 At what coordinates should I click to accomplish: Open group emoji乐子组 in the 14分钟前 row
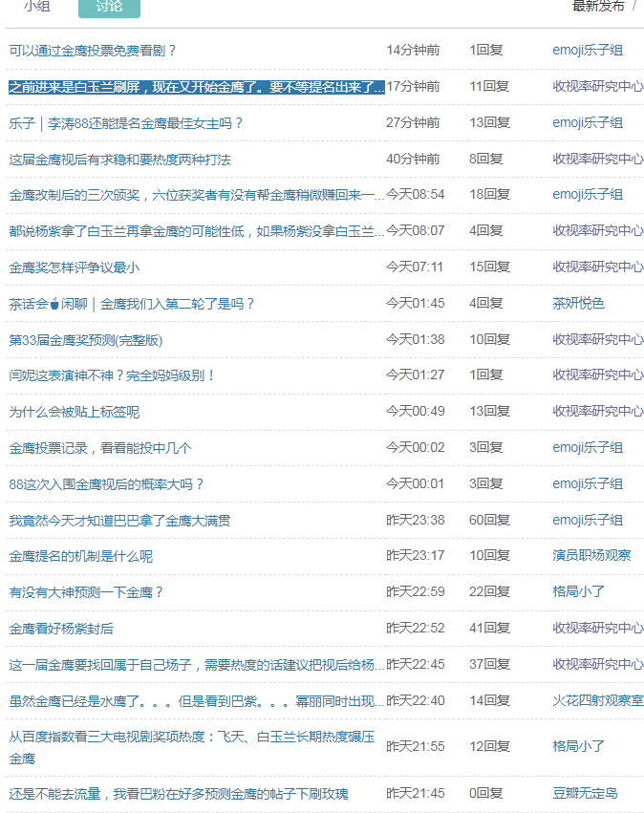tap(588, 51)
